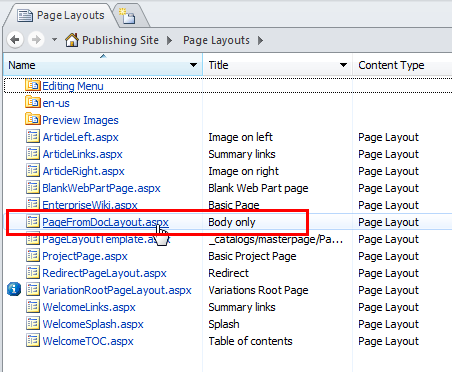Open WelcomeLinks.aspx file
This screenshot has width=452, height=372.
coord(89,307)
